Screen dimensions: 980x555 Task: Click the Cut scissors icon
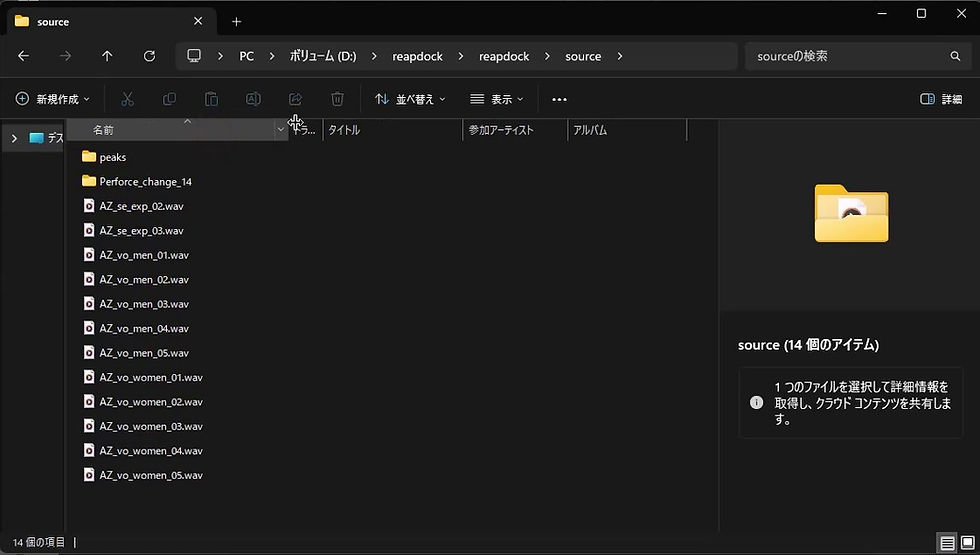click(x=128, y=99)
